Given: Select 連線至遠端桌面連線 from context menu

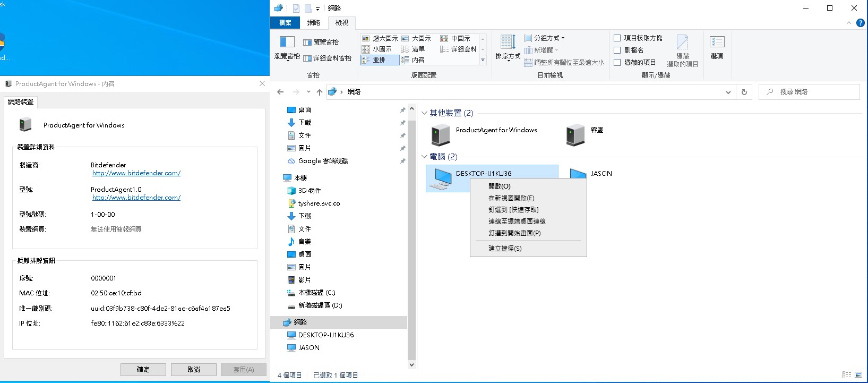Looking at the screenshot, I should [528, 222].
